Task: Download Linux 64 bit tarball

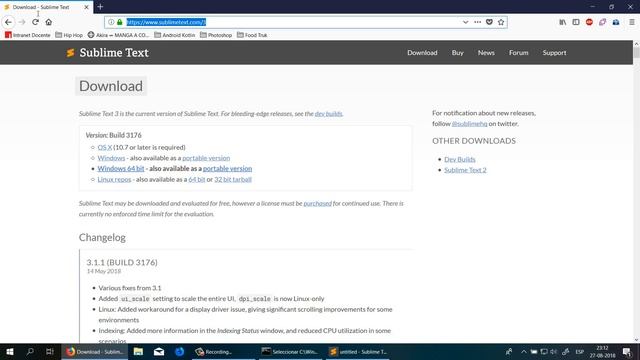Action: pyautogui.click(x=197, y=179)
